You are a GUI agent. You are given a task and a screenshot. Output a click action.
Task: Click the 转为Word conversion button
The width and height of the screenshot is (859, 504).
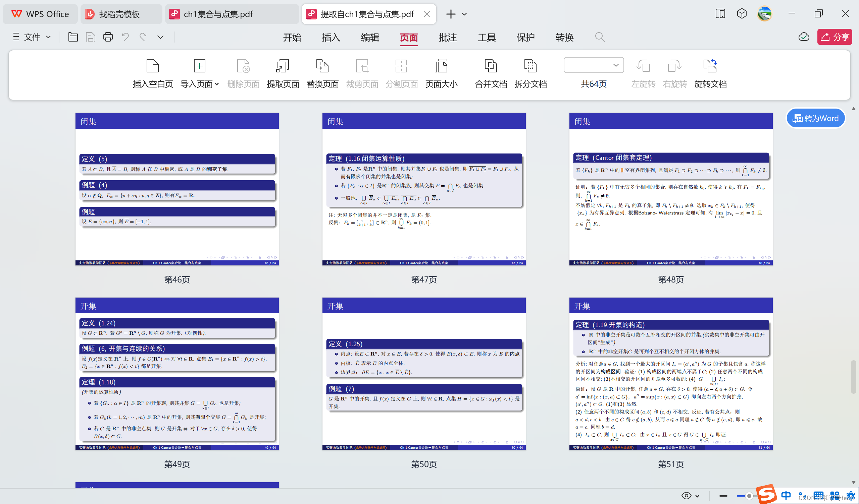tap(815, 118)
